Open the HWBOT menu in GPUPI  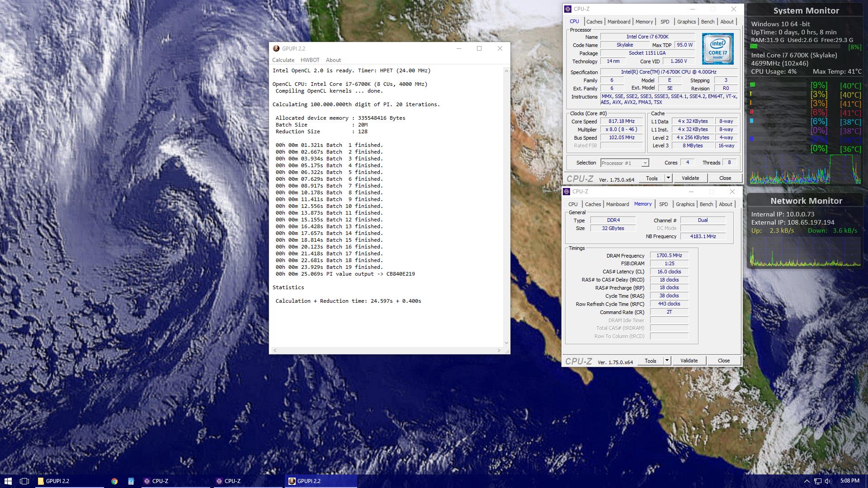coord(310,60)
